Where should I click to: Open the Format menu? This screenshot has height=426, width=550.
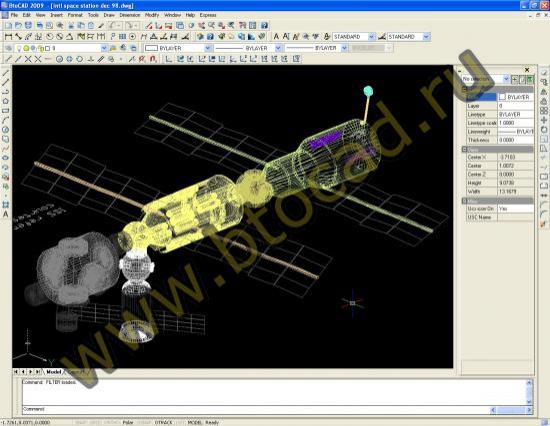pyautogui.click(x=75, y=15)
